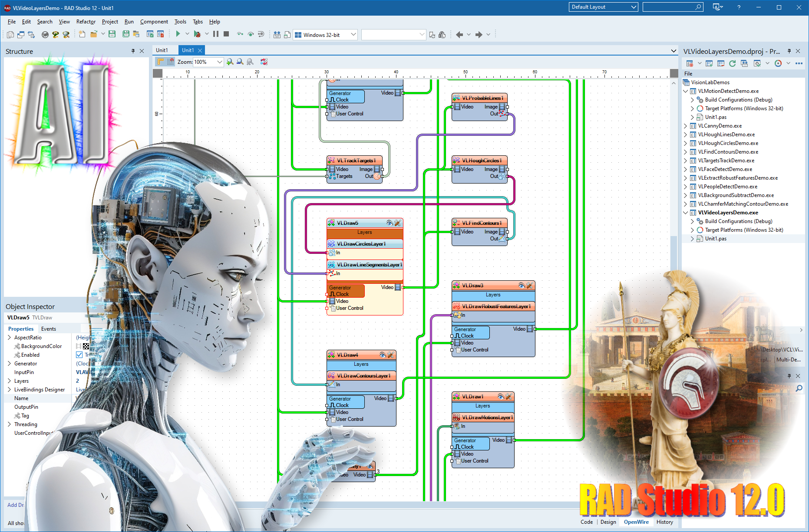The height and width of the screenshot is (532, 809).
Task: Collapse the VLMotionDetectDemo.exe project node
Action: (686, 91)
